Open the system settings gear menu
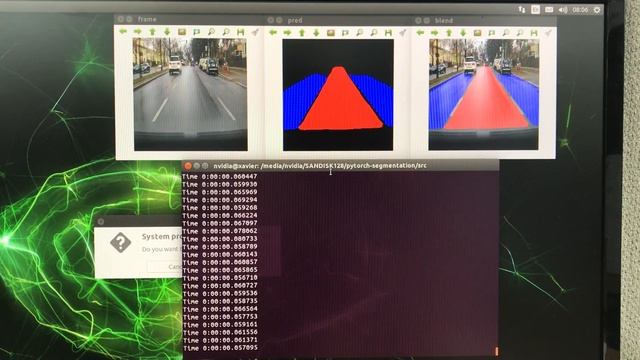Image resolution: width=640 pixels, height=360 pixels. pos(597,9)
